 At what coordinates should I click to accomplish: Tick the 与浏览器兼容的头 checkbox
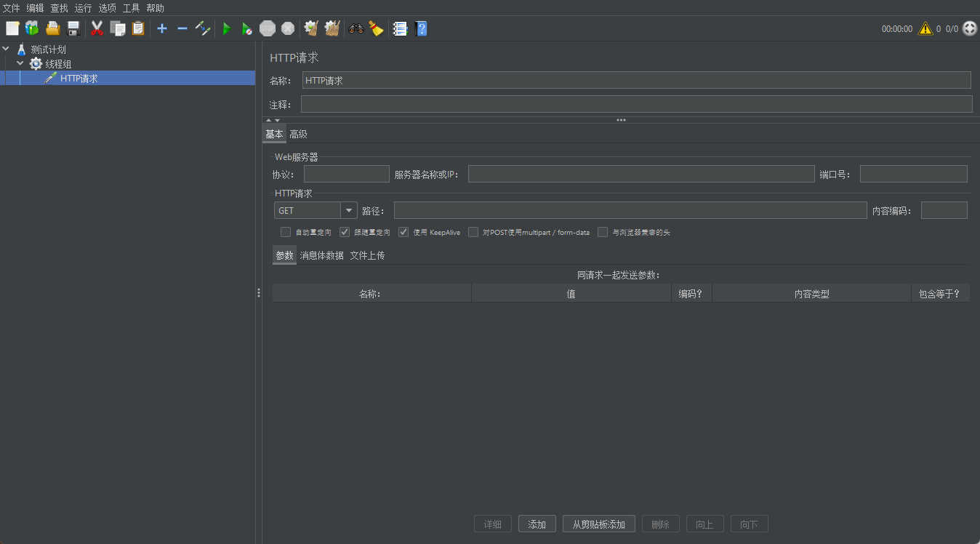[x=603, y=232]
